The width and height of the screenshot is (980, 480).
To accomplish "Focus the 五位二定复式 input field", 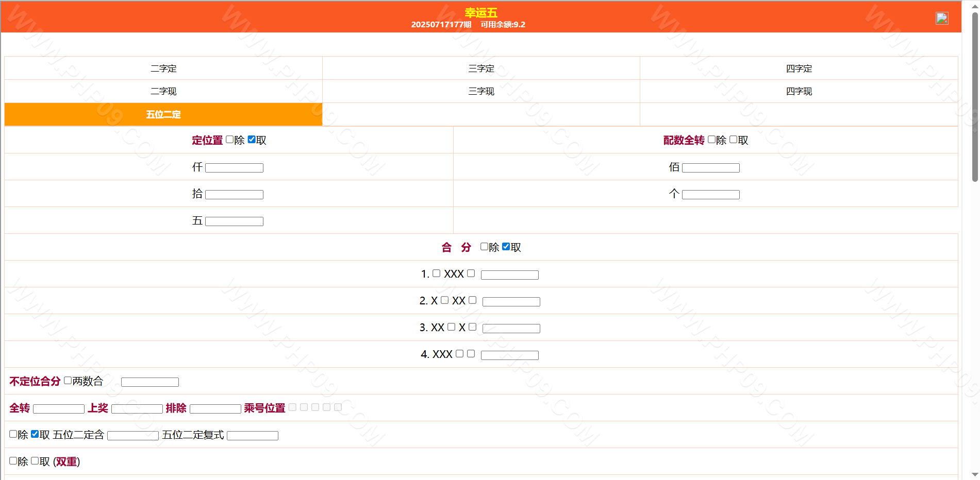I will coord(253,436).
